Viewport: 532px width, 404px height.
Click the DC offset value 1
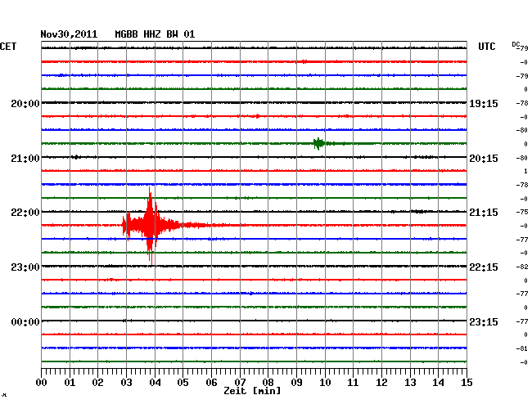tap(525, 171)
